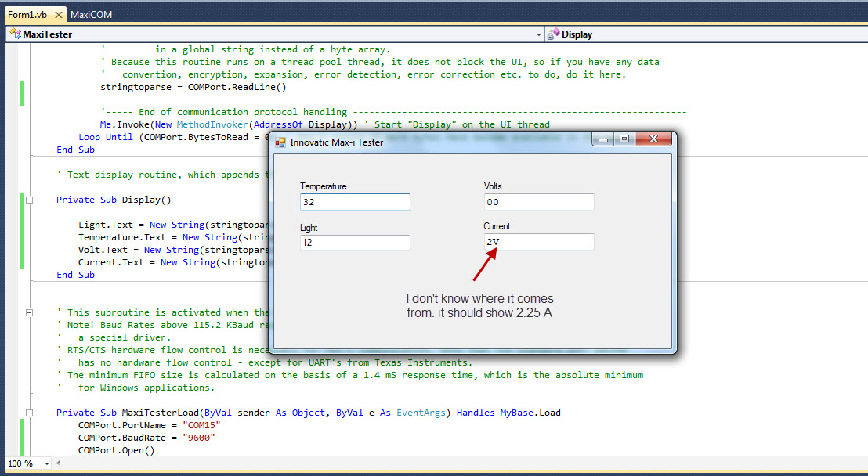Close the Form1.vb tab

click(x=59, y=15)
